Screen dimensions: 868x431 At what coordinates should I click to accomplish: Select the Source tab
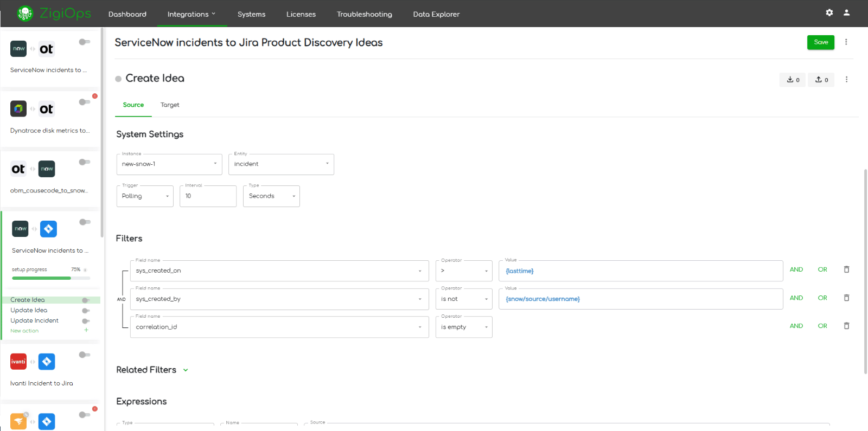133,105
